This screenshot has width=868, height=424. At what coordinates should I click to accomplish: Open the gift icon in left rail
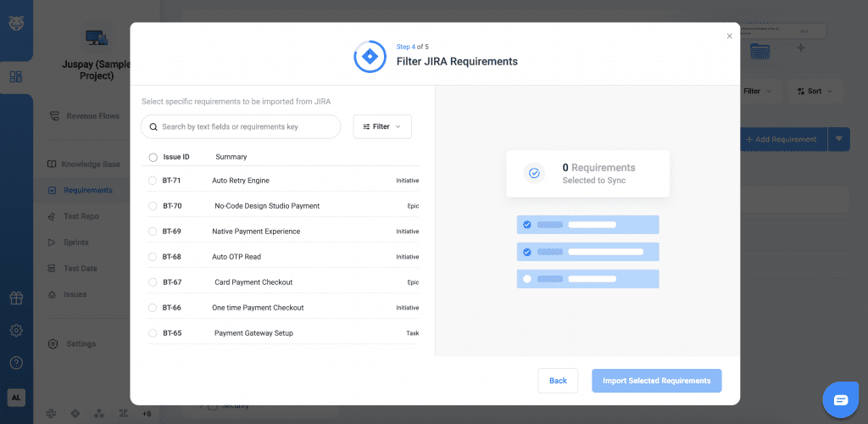click(16, 298)
